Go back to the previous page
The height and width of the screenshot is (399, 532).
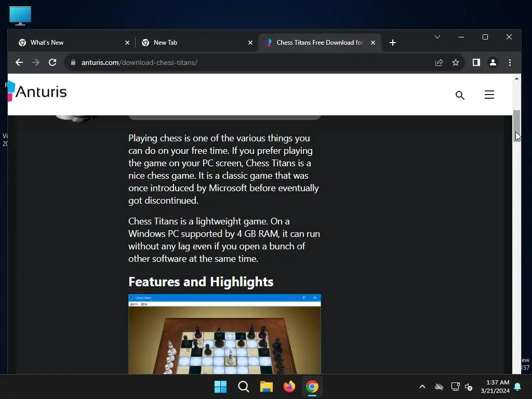19,62
